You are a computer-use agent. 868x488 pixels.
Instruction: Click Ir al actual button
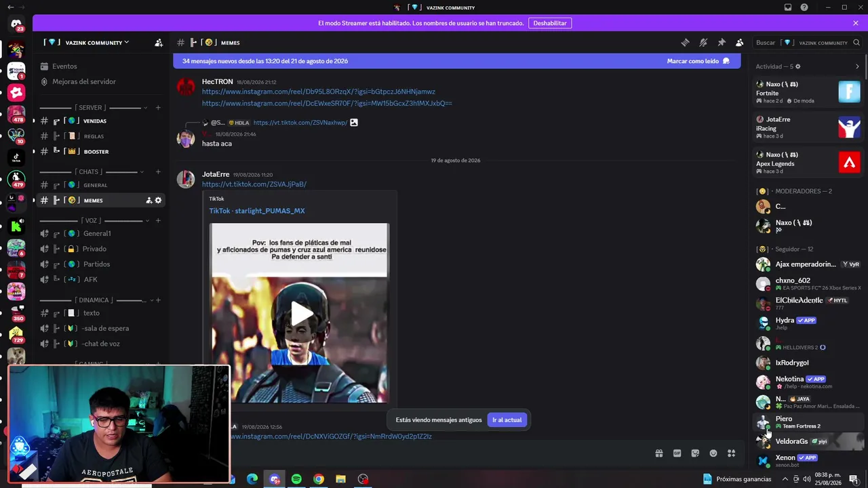pyautogui.click(x=507, y=420)
